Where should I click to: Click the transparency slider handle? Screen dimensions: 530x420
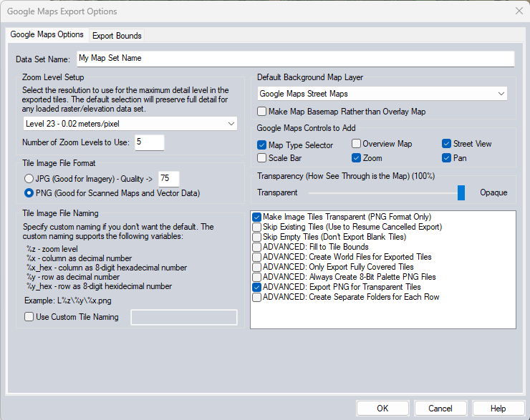pos(461,192)
